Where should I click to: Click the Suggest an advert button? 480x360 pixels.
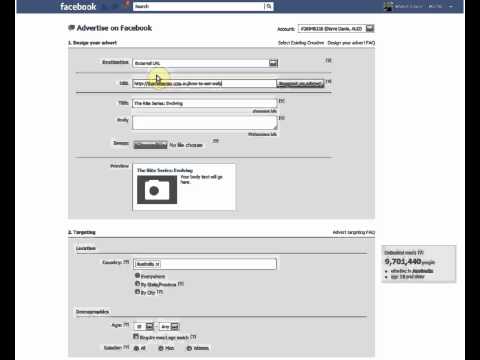[x=300, y=83]
